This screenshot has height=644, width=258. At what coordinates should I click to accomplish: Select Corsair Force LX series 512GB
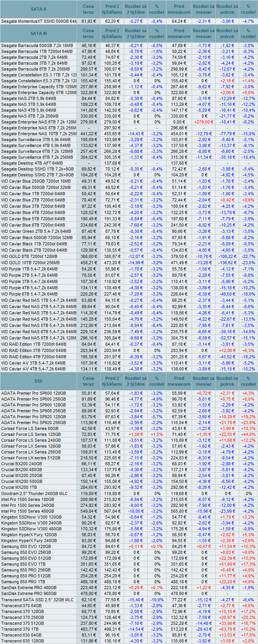(x=31, y=458)
